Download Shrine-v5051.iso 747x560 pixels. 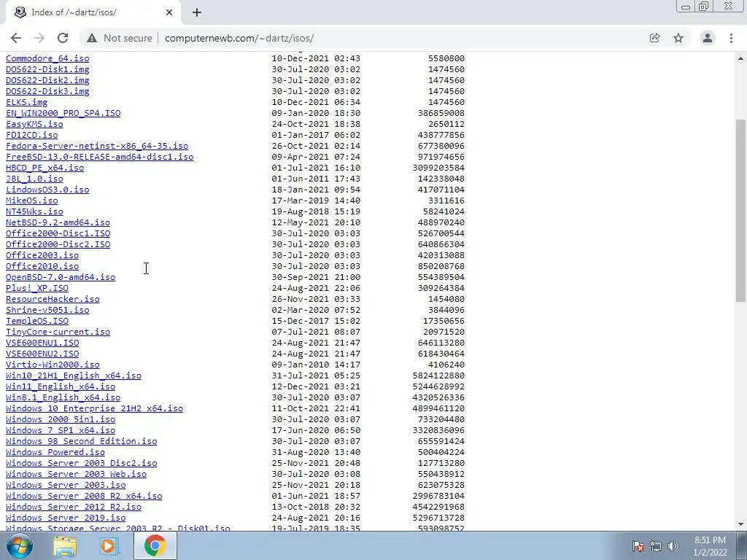pos(47,310)
